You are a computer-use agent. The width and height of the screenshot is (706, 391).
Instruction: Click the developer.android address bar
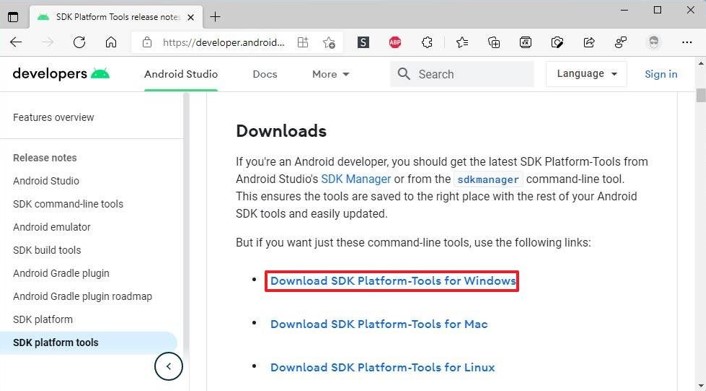click(x=223, y=42)
